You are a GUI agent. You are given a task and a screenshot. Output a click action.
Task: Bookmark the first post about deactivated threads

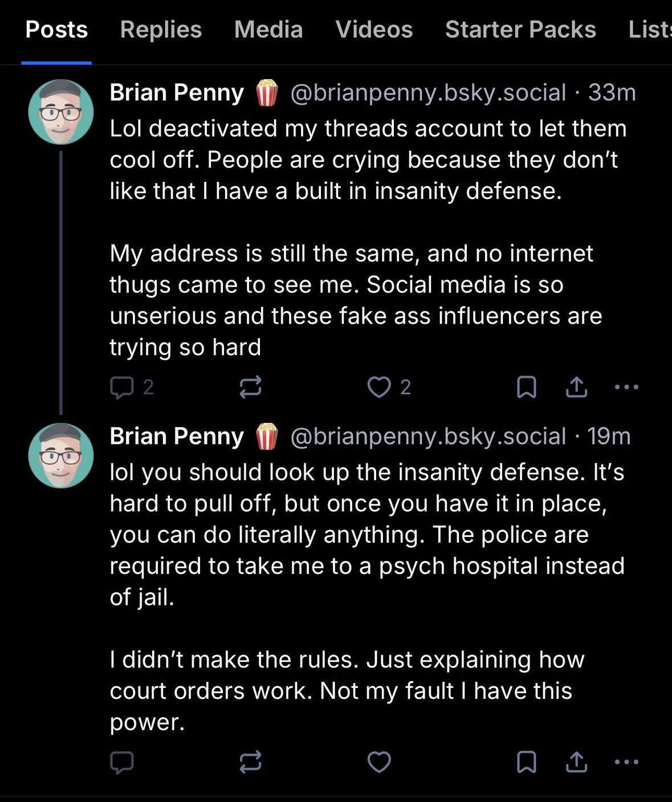pos(526,387)
